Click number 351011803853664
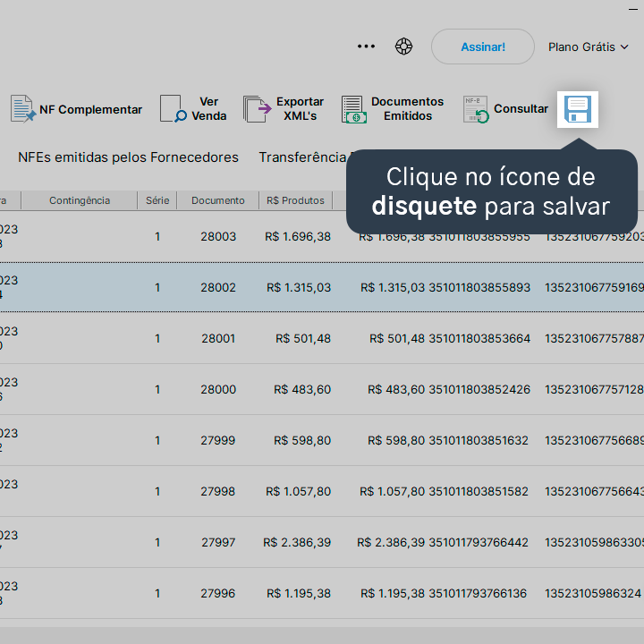 (479, 338)
